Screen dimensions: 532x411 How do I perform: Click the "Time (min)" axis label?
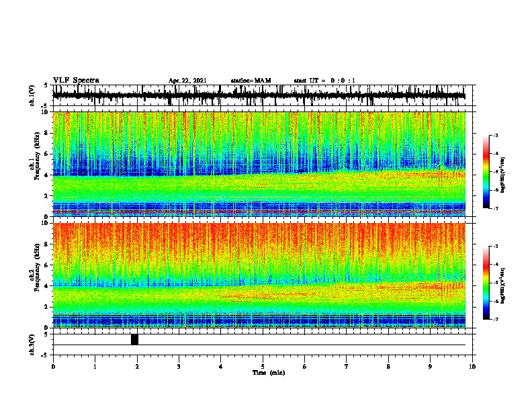point(269,373)
